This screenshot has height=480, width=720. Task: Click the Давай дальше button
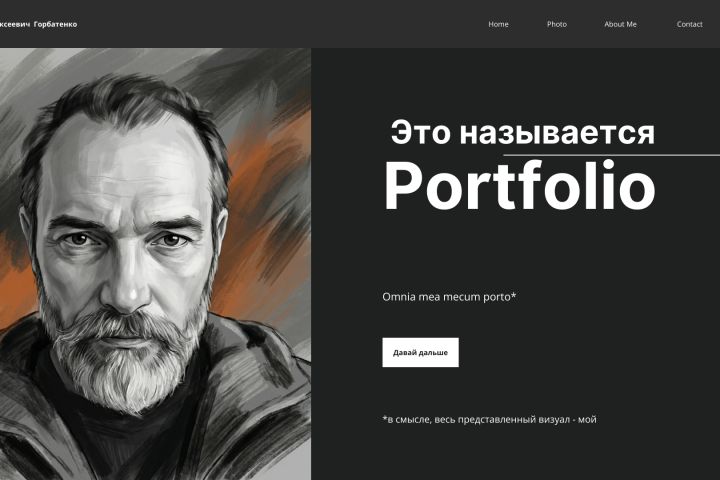[420, 352]
